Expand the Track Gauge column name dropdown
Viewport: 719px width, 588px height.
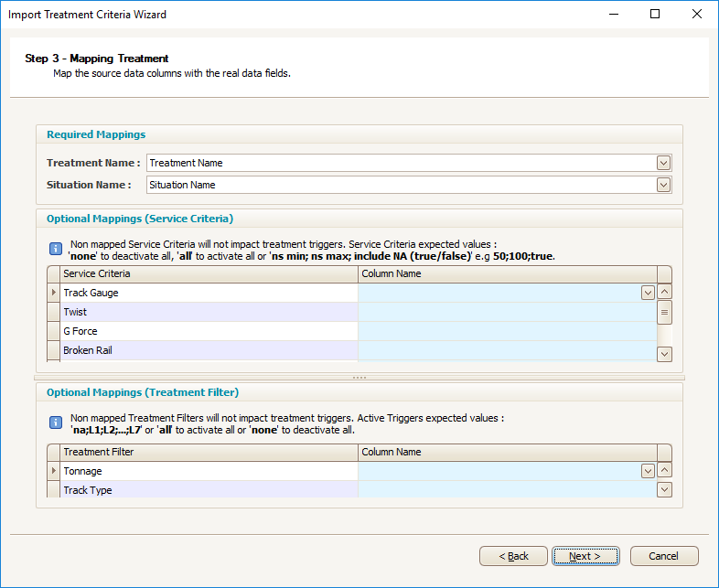[x=648, y=293]
